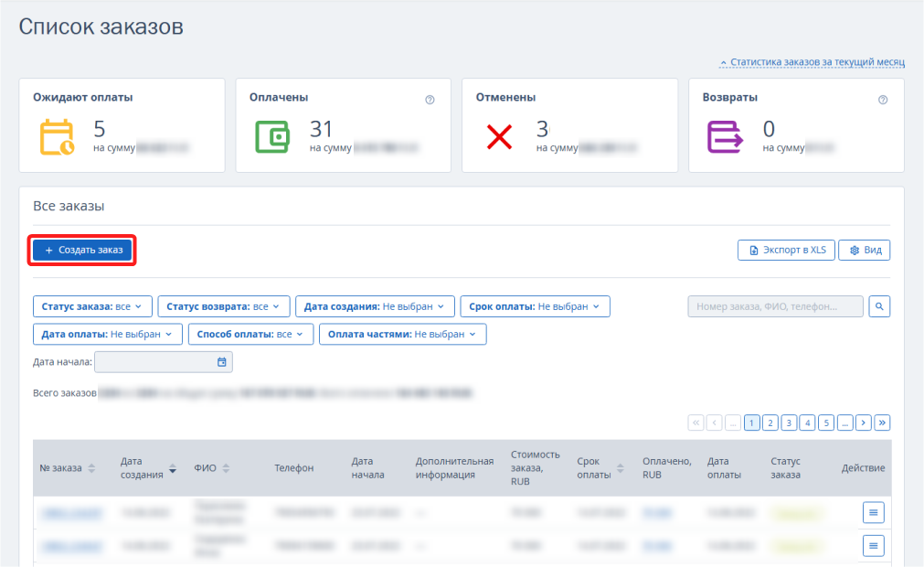This screenshot has height=567, width=924.
Task: Open Дата создания filter dropdown
Action: coord(375,306)
